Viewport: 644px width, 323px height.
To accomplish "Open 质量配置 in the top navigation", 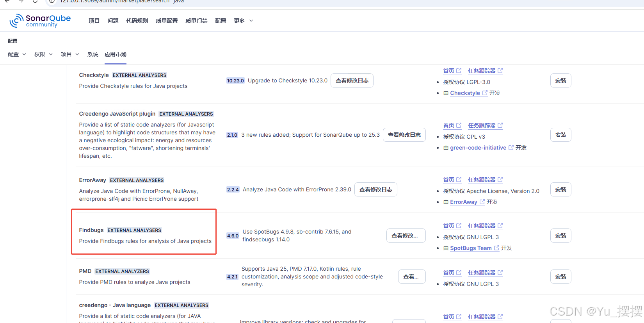I will pos(167,21).
